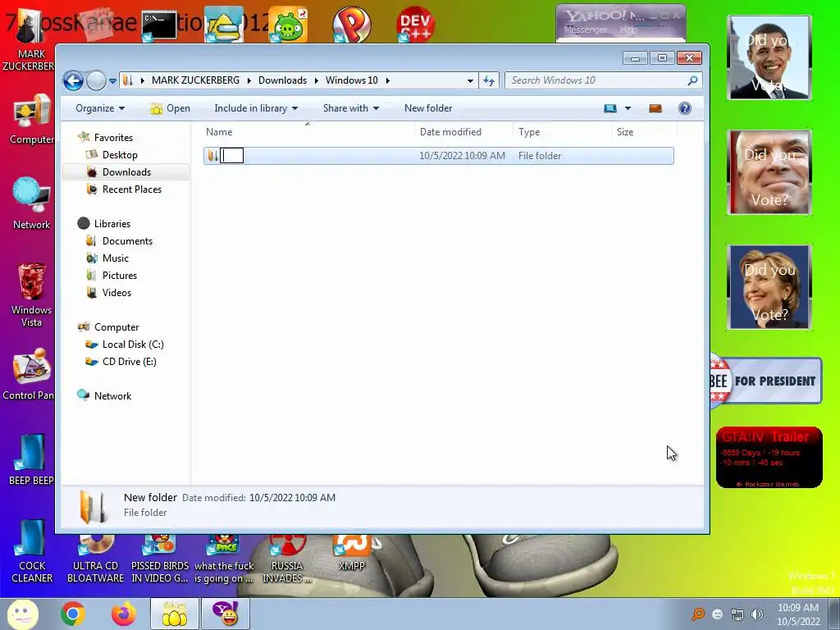Screen dimensions: 840x630
Task: Select Libraries in navigation pane
Action: (x=112, y=224)
